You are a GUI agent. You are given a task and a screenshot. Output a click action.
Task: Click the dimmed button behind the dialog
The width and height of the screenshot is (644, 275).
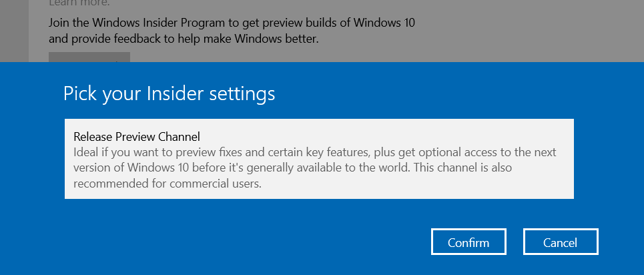pos(89,57)
